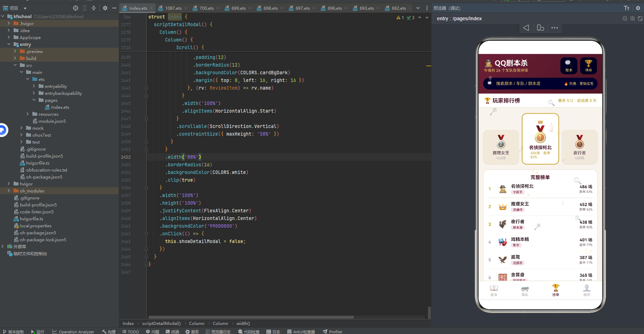Image resolution: width=644 pixels, height=334 pixels.
Task: Close the 696.ets tab
Action: 346,8
